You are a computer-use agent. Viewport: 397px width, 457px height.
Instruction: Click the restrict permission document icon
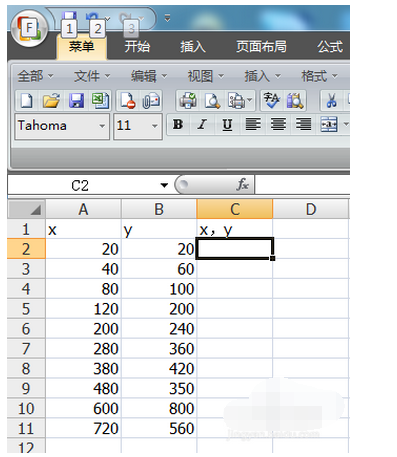[128, 101]
